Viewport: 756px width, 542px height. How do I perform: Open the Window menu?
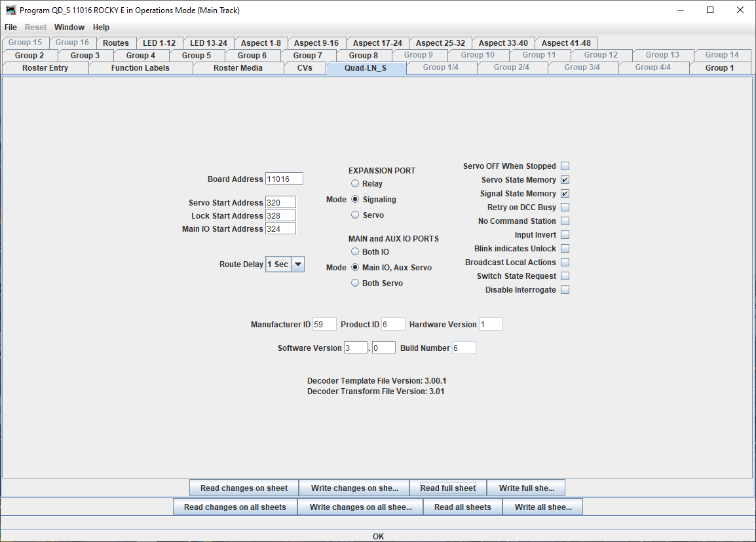[69, 27]
